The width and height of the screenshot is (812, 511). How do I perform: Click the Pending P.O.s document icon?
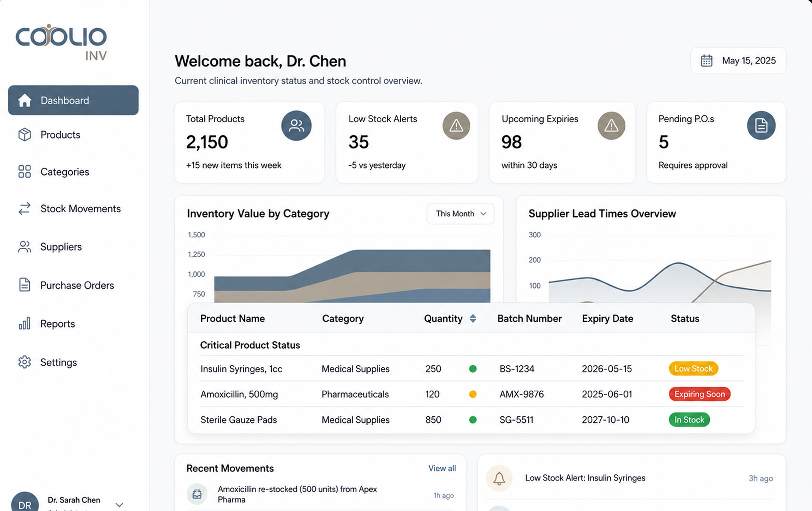761,125
